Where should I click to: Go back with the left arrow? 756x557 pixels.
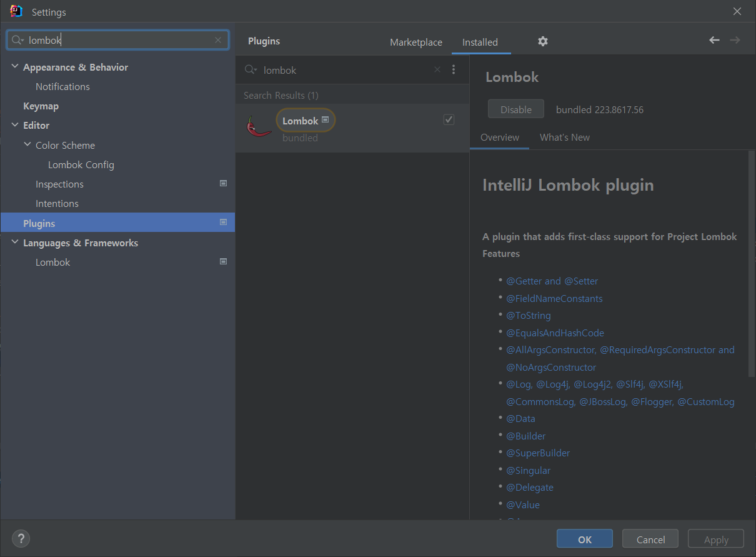[x=714, y=40]
